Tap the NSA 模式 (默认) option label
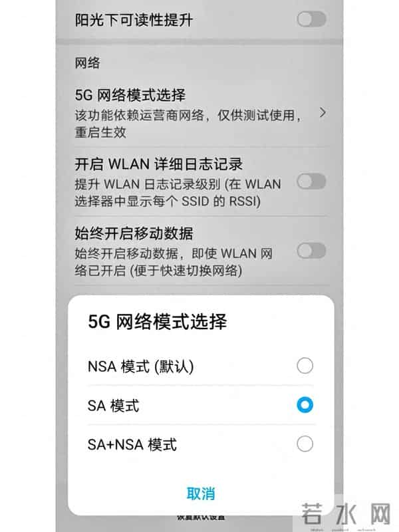Viewport: 399px width, 532px height. pyautogui.click(x=135, y=365)
